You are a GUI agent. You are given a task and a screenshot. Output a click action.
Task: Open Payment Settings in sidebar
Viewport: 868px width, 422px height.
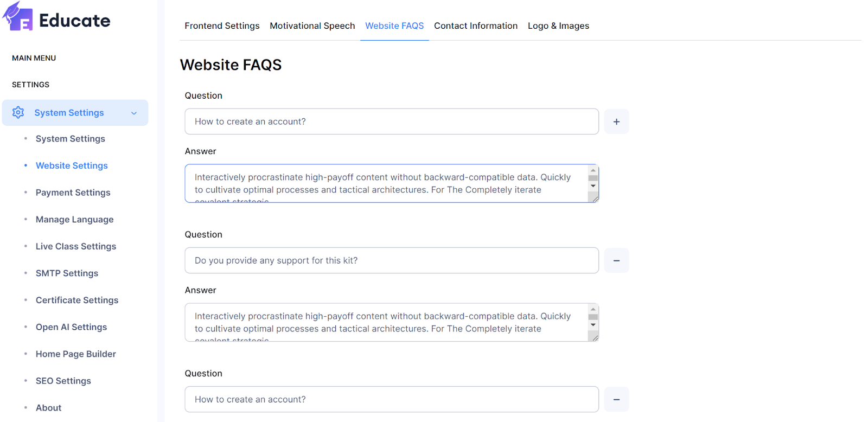(73, 193)
